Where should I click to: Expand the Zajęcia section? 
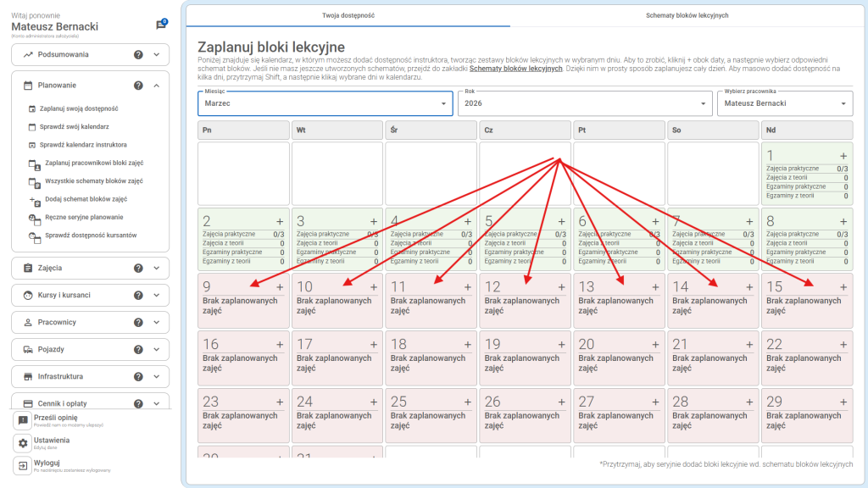click(x=156, y=268)
